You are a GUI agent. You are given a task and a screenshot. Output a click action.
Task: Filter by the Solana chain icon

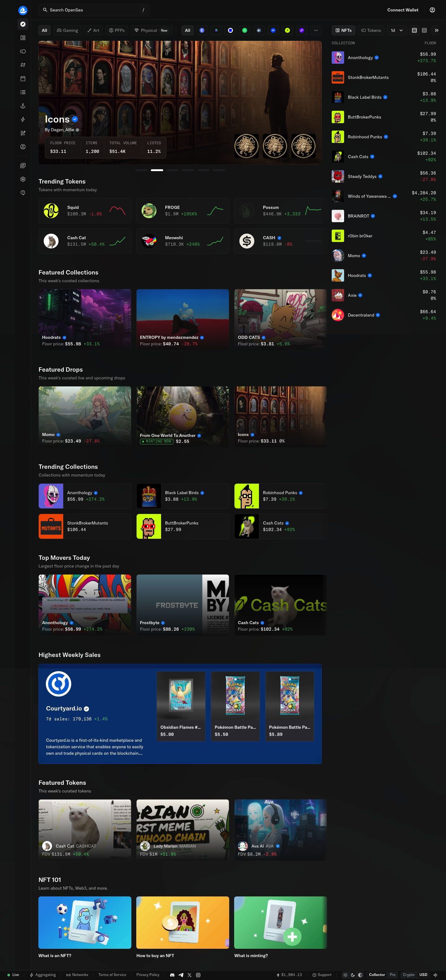pyautogui.click(x=216, y=30)
